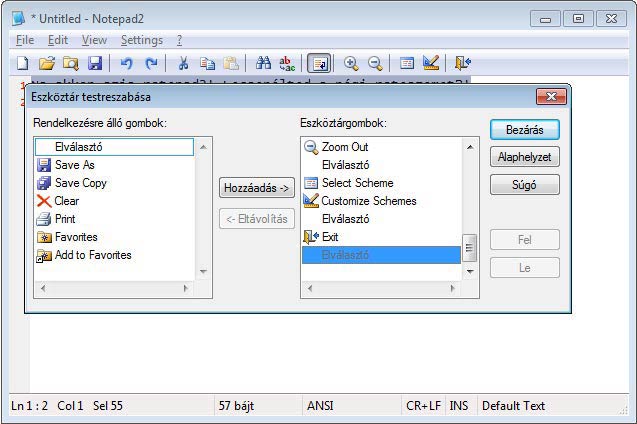Click up arrow of available list scrollbar
This screenshot has width=637, height=424.
(204, 147)
